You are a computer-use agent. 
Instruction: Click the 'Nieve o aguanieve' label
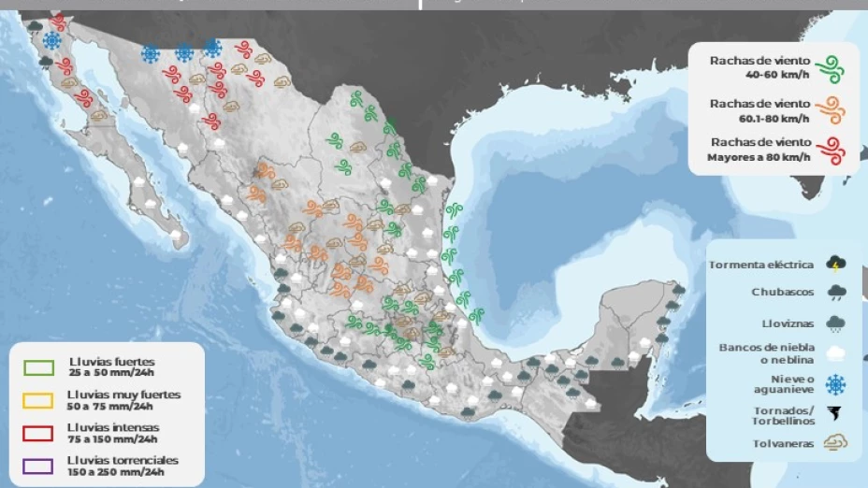784,384
